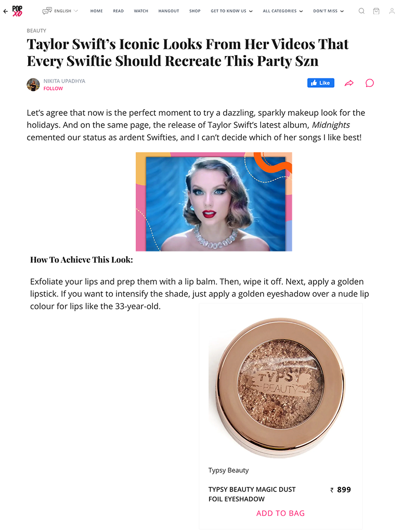Open the user profile icon
Viewport: 402px width, 532px height.
coord(392,11)
